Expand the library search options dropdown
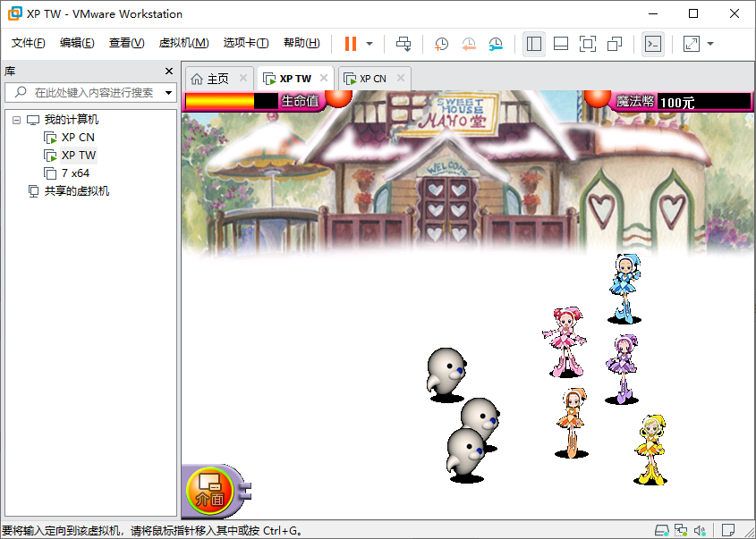This screenshot has width=756, height=539. point(169,92)
